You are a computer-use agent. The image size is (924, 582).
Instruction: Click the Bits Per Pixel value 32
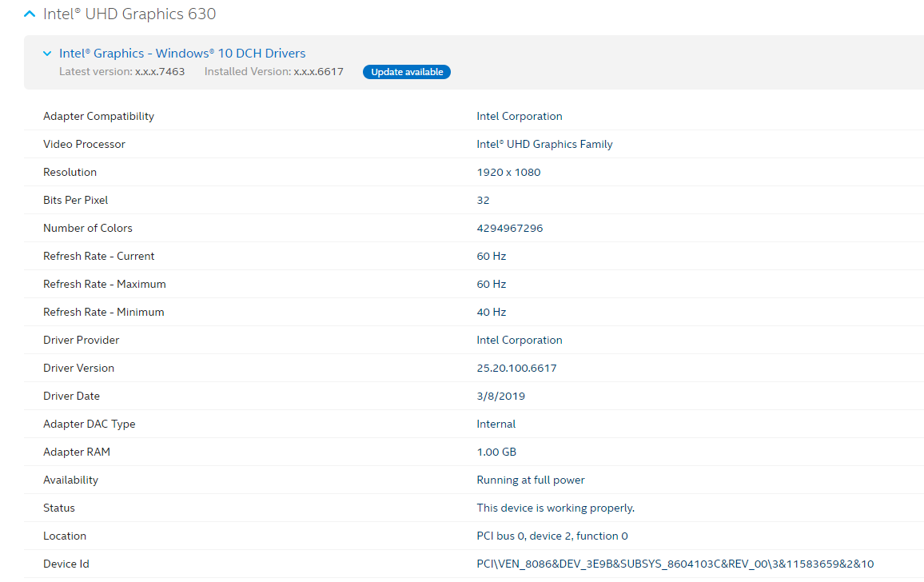[x=482, y=200]
